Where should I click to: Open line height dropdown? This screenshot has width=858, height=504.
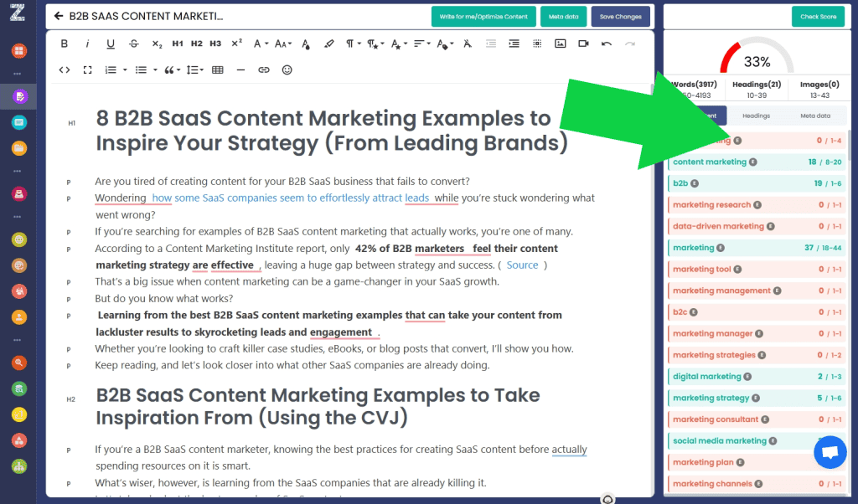tap(194, 70)
